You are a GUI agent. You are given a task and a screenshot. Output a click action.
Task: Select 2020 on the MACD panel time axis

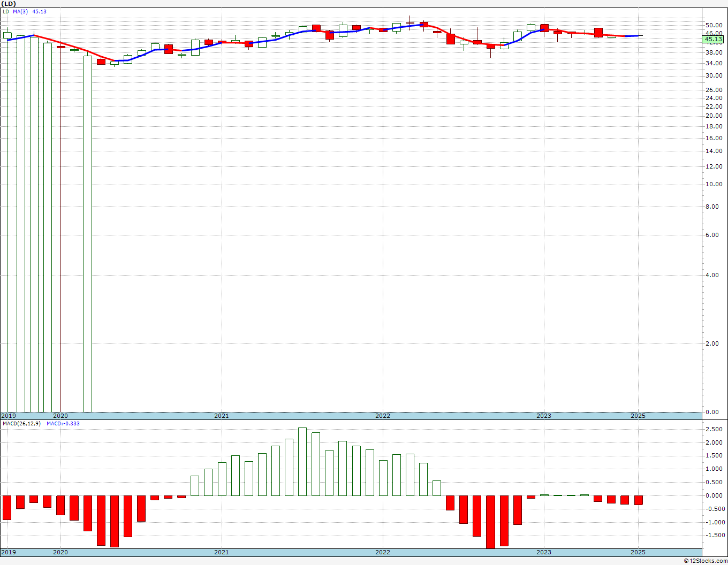point(60,552)
